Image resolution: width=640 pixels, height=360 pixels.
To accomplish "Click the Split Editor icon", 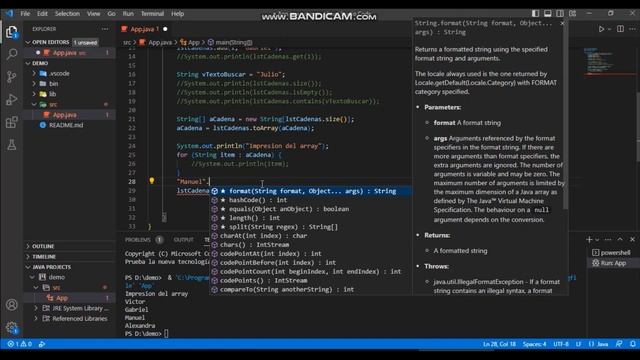I will point(620,29).
